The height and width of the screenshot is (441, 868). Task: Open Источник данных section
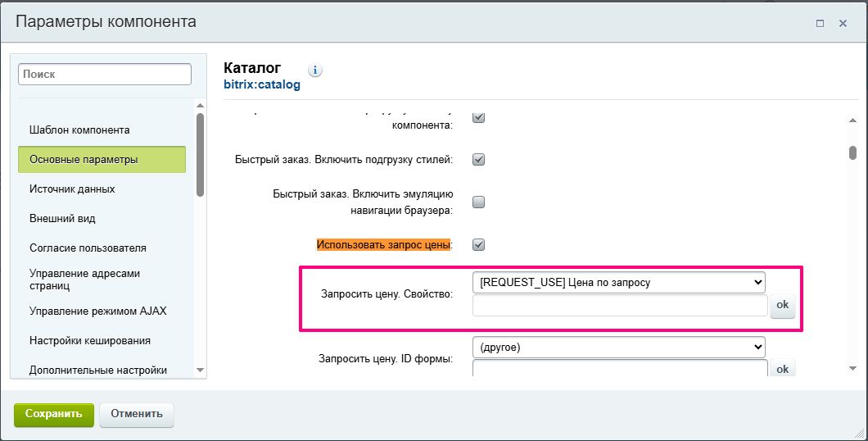coord(72,189)
